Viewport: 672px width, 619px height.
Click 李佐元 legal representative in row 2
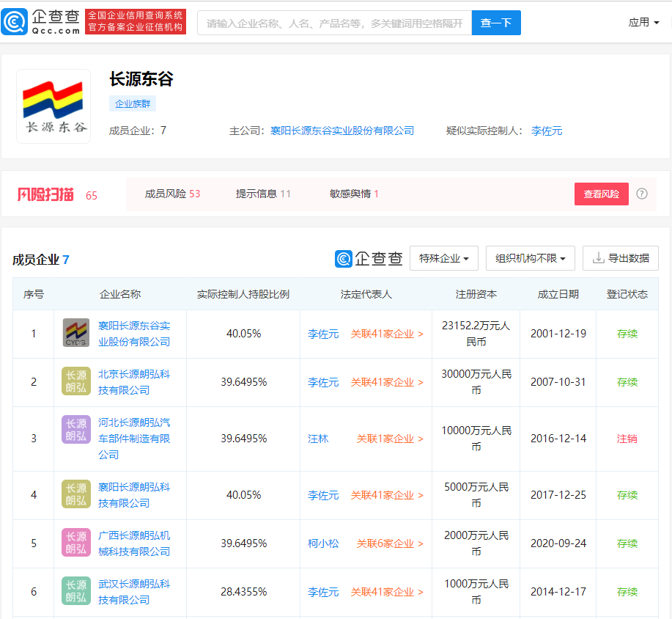(x=323, y=383)
